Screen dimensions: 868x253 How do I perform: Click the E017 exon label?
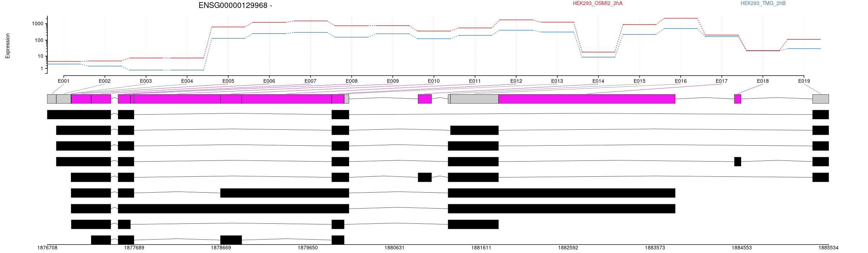pos(722,81)
